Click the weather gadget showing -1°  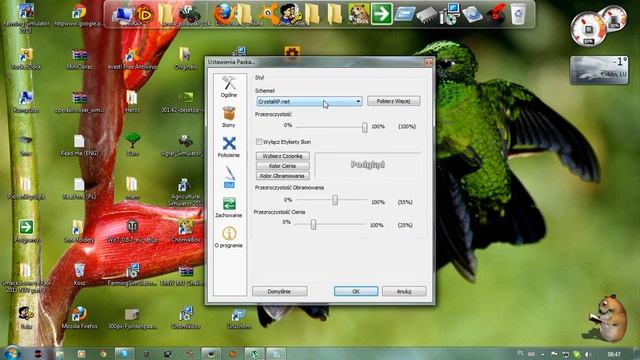click(599, 70)
